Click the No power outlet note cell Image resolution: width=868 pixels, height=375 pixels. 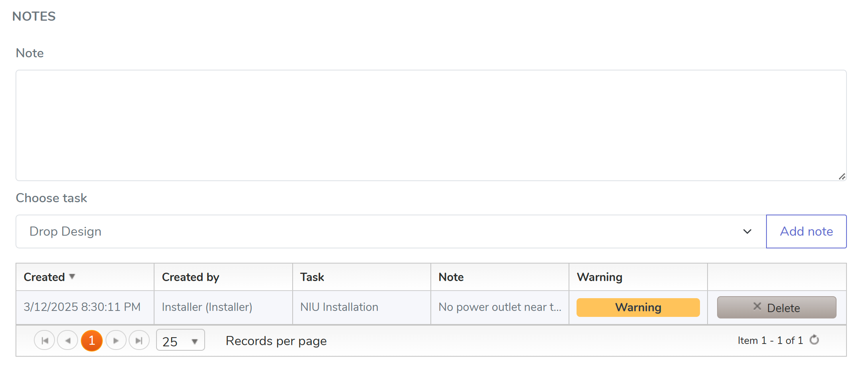pyautogui.click(x=500, y=307)
